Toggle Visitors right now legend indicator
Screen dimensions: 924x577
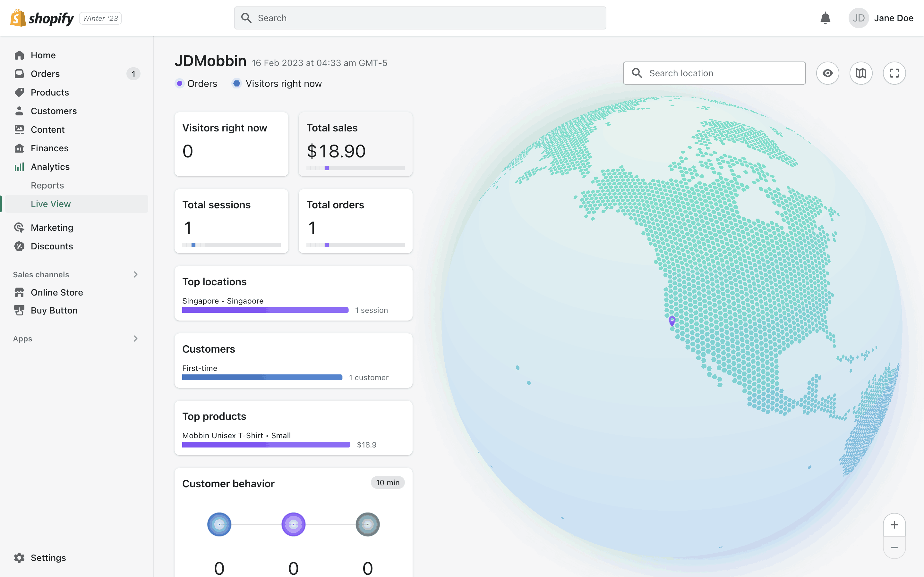pyautogui.click(x=237, y=83)
